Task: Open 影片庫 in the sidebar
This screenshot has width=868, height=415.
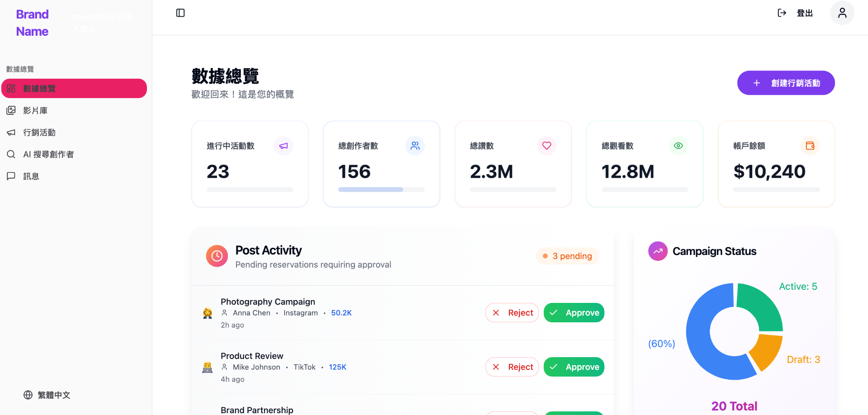Action: [74, 110]
